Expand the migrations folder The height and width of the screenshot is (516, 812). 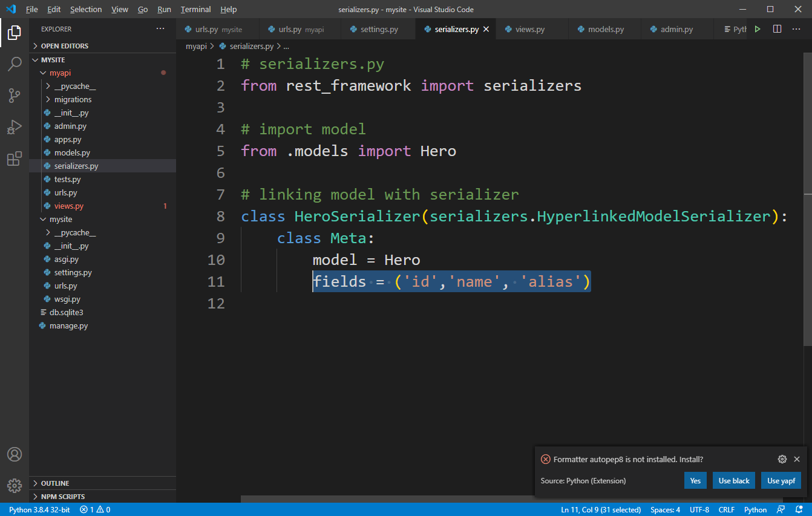103,99
